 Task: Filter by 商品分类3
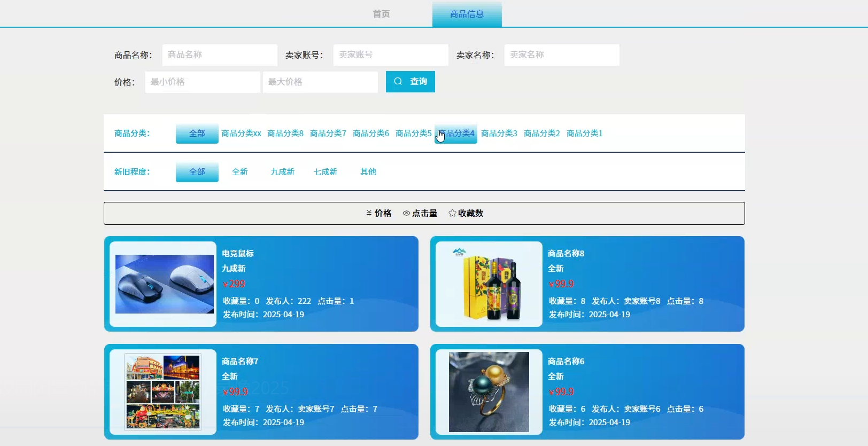499,134
